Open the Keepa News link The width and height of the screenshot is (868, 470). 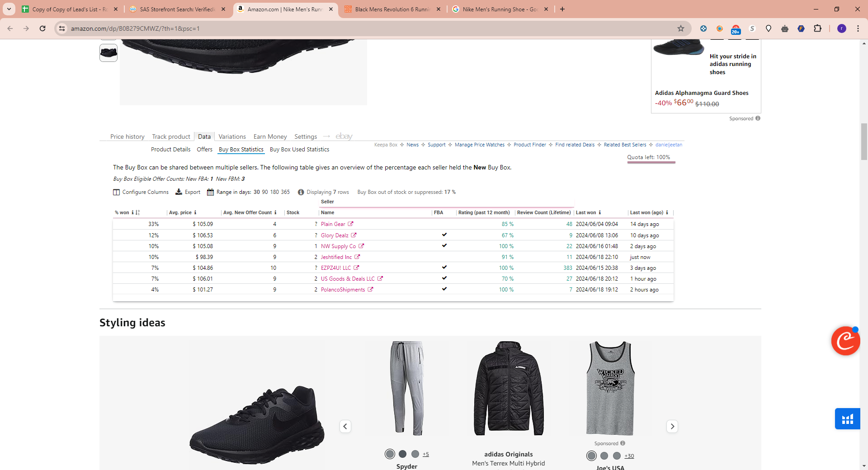(412, 145)
